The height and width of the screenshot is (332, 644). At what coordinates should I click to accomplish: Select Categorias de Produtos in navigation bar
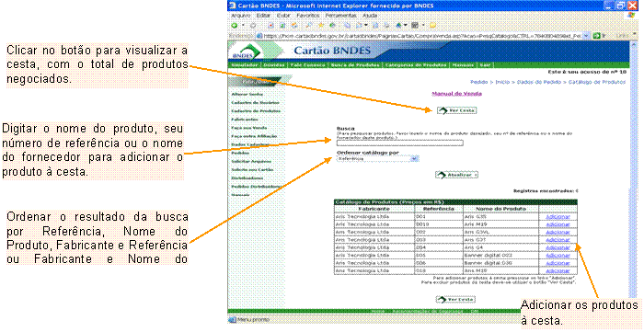tap(416, 65)
